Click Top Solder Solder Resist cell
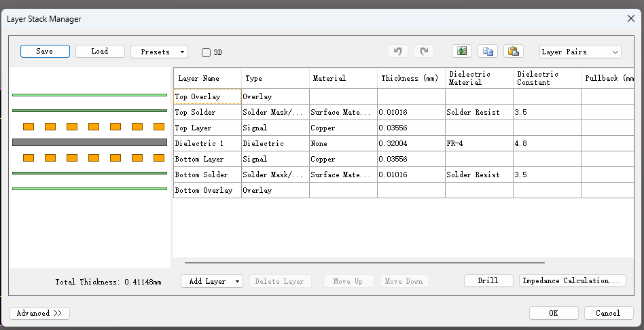The width and height of the screenshot is (644, 330). [479, 112]
